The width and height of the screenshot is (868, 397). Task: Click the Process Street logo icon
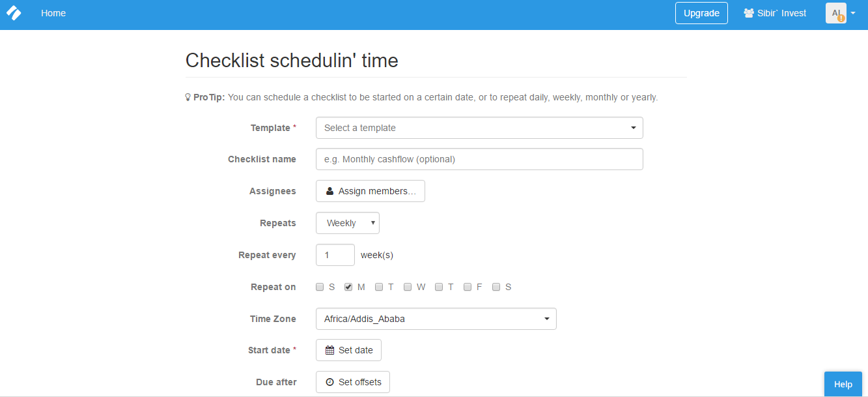(x=14, y=13)
